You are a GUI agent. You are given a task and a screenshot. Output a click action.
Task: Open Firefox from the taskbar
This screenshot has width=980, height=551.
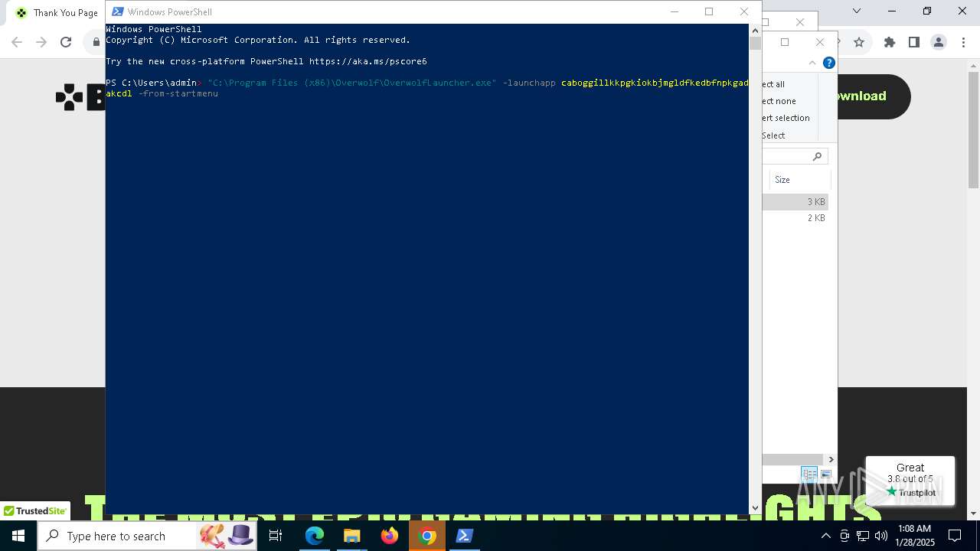coord(390,536)
